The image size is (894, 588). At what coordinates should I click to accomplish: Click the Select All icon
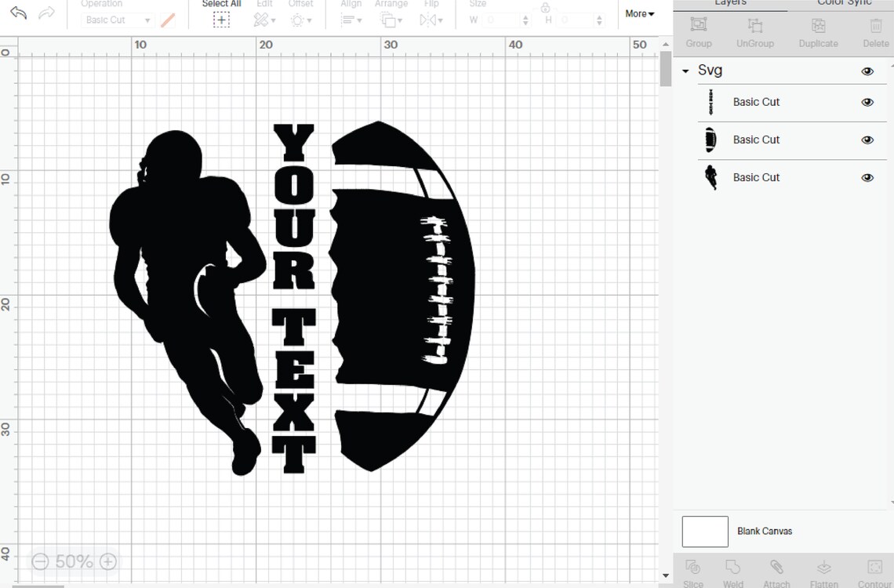[221, 19]
